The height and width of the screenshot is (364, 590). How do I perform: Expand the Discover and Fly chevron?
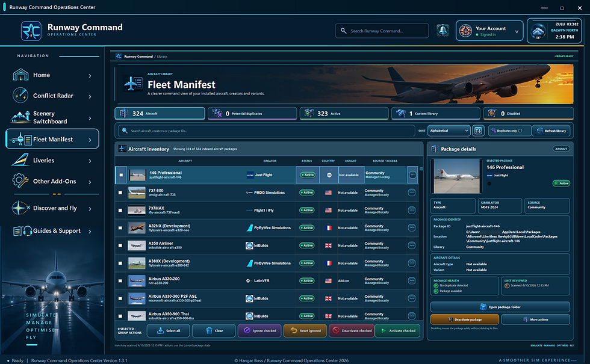pyautogui.click(x=90, y=209)
